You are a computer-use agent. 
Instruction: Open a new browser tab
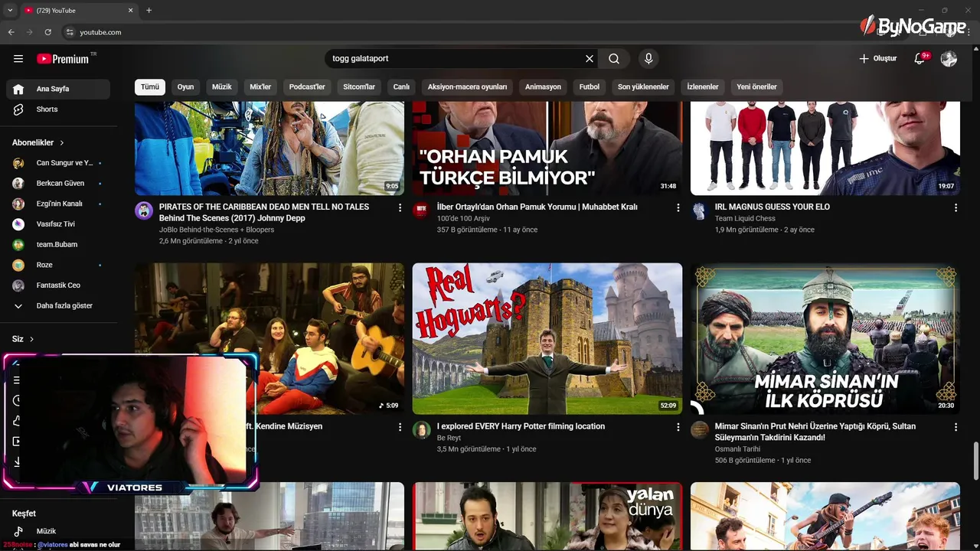[x=149, y=11]
